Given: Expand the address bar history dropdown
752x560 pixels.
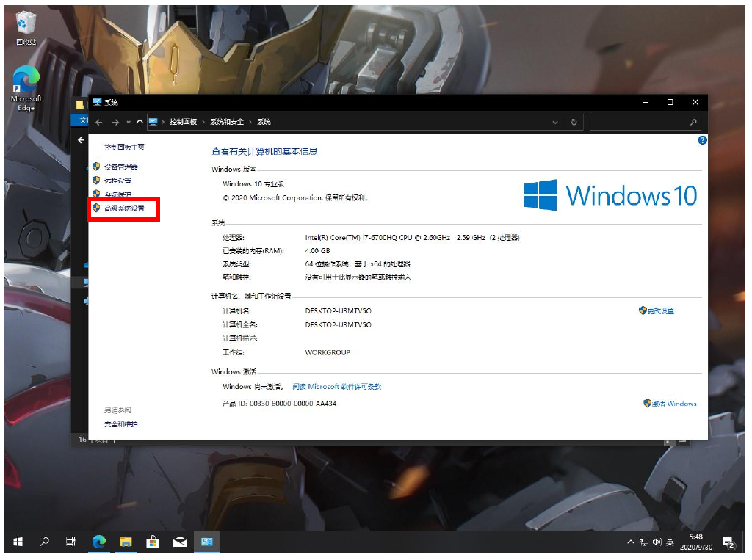Looking at the screenshot, I should click(557, 122).
